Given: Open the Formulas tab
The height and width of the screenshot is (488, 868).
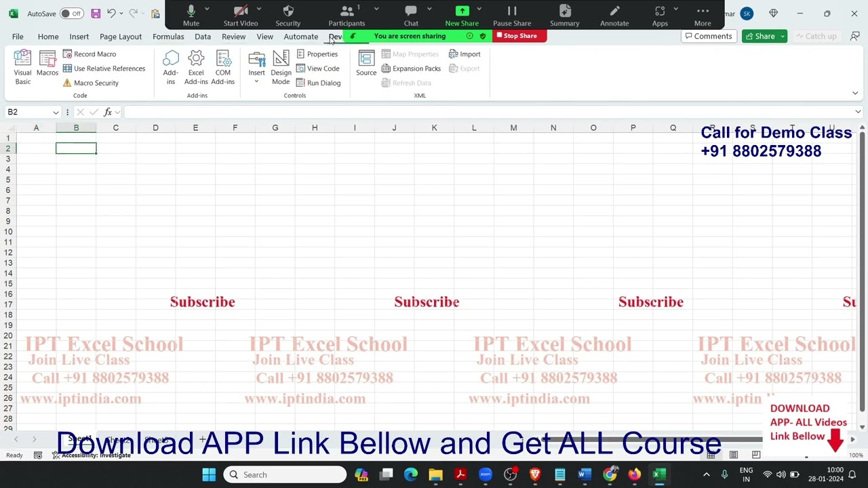Looking at the screenshot, I should (168, 37).
